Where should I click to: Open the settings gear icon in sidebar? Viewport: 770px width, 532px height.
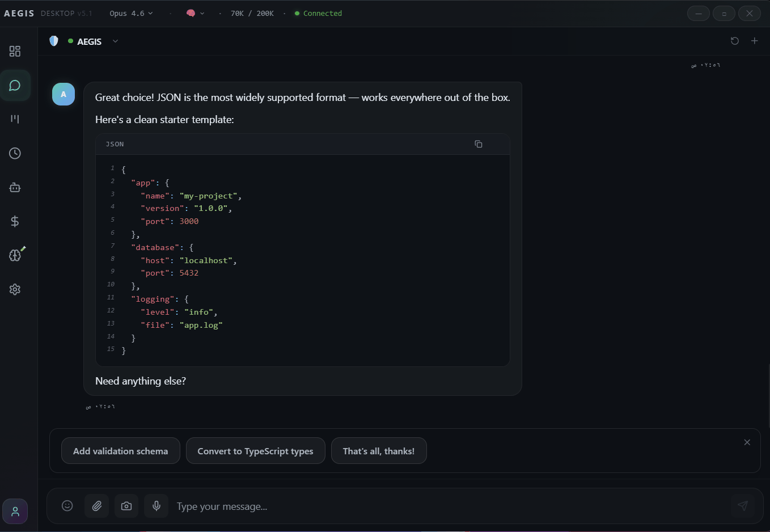(x=15, y=289)
